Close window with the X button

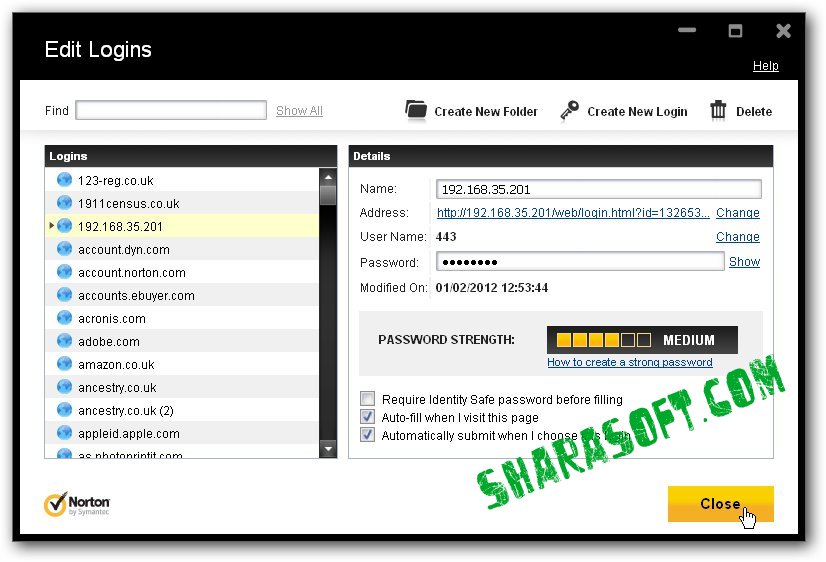(x=783, y=31)
